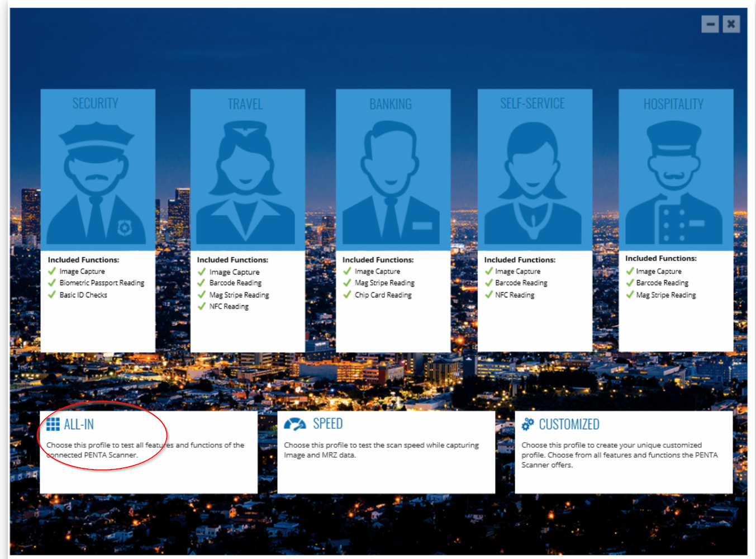Toggle NFC Reading under the Travel profile
Screen dimensions: 756x559
201,306
